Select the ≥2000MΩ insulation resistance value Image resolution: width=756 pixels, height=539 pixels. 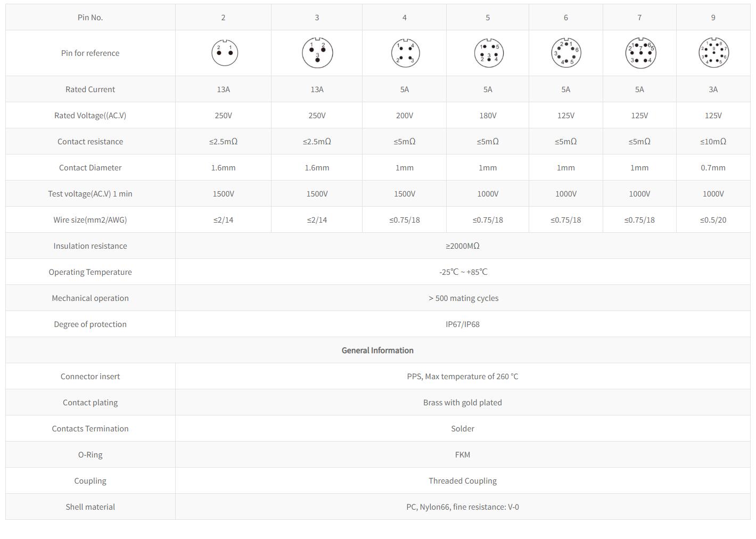pyautogui.click(x=462, y=246)
